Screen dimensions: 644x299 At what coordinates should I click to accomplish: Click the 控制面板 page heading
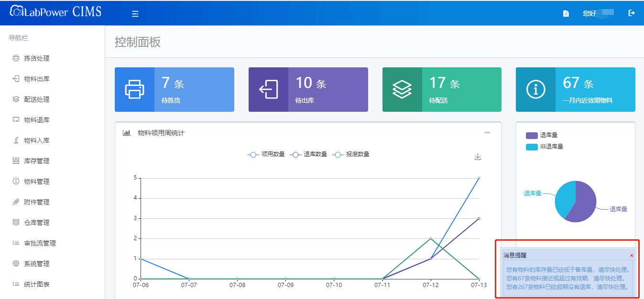click(138, 42)
